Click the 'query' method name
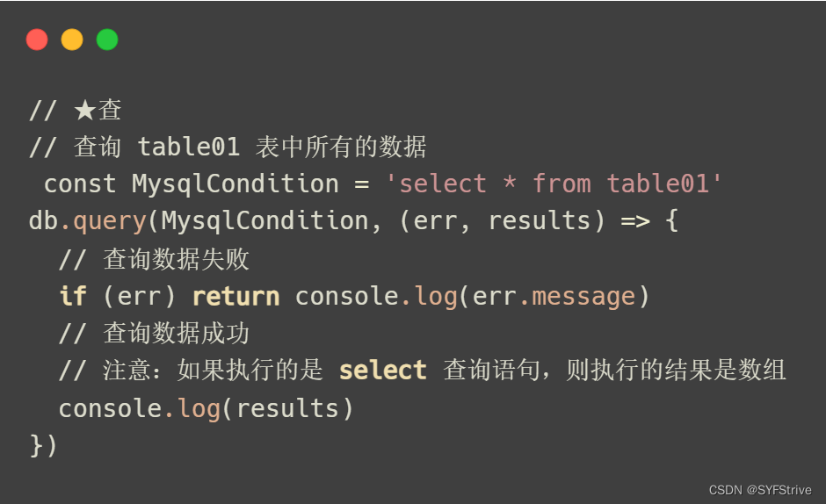 (110, 222)
